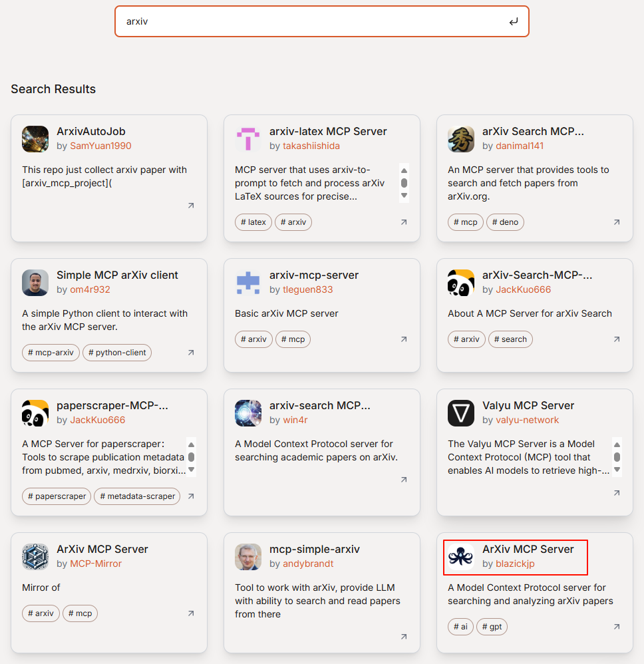The height and width of the screenshot is (664, 644).
Task: Click the arxiv search input field
Action: coord(313,22)
